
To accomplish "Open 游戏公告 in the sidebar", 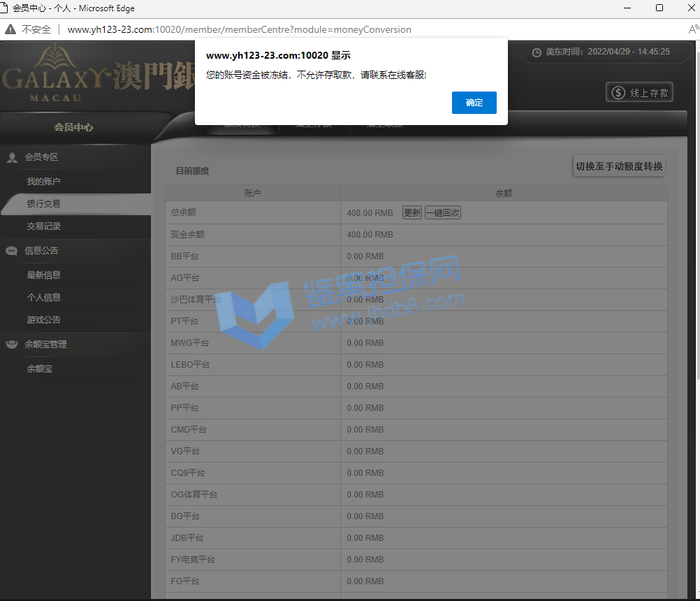I will coord(43,319).
